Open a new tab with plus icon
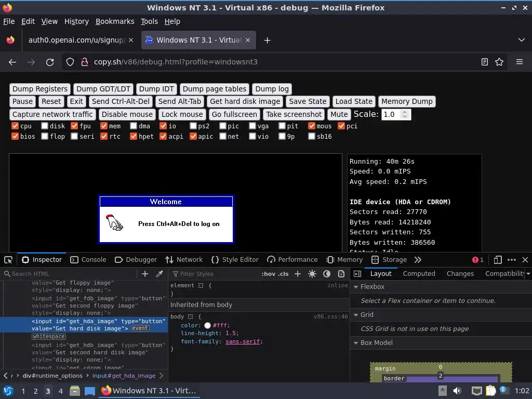This screenshot has width=532, height=399. [x=268, y=41]
